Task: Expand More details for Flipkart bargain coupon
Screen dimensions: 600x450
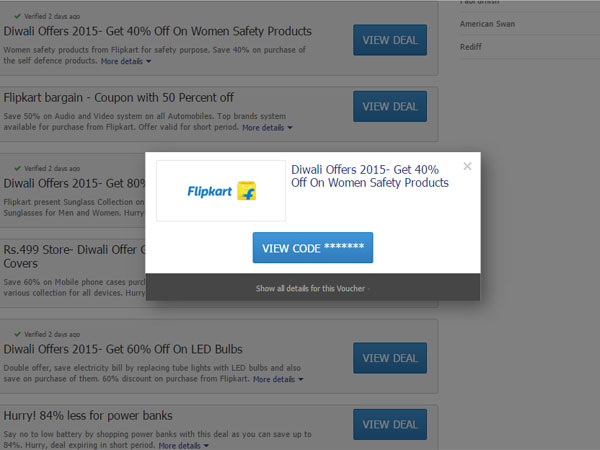Action: (x=267, y=128)
